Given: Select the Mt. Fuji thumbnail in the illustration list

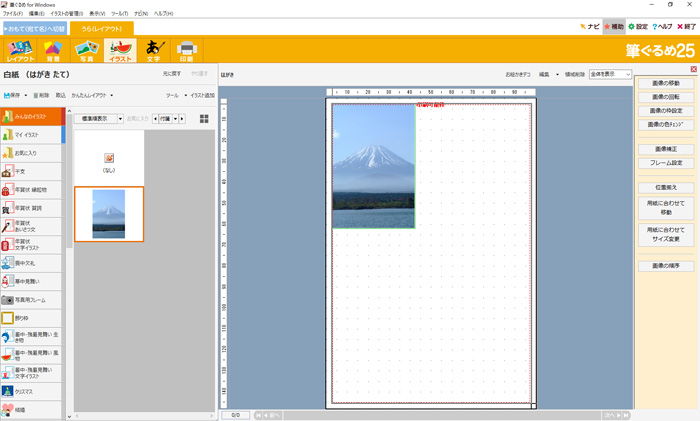Looking at the screenshot, I should click(109, 214).
